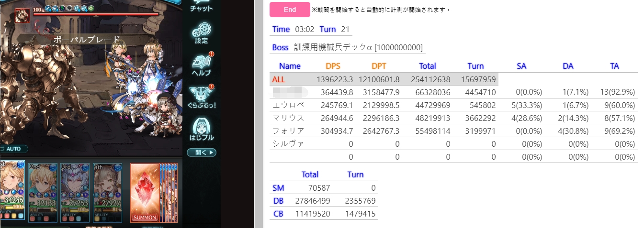Click the Boss name 訓練用機械兵デックα field

coord(358,47)
